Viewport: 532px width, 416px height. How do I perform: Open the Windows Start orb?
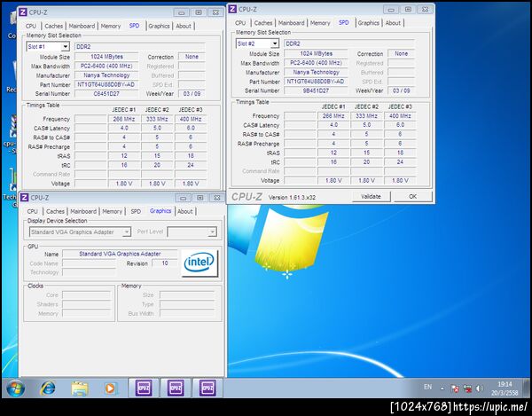pyautogui.click(x=16, y=389)
